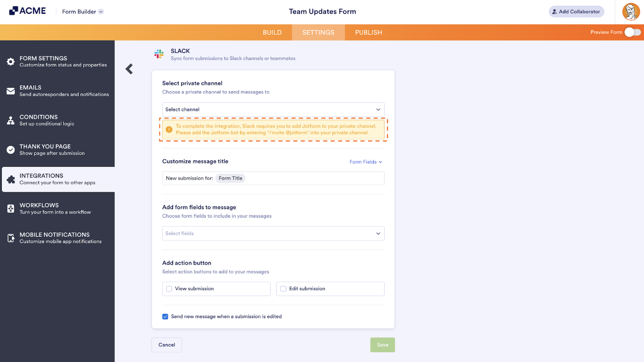Click the Thank You Page checkmark icon
Screen dimensions: 644x362
pos(11,150)
